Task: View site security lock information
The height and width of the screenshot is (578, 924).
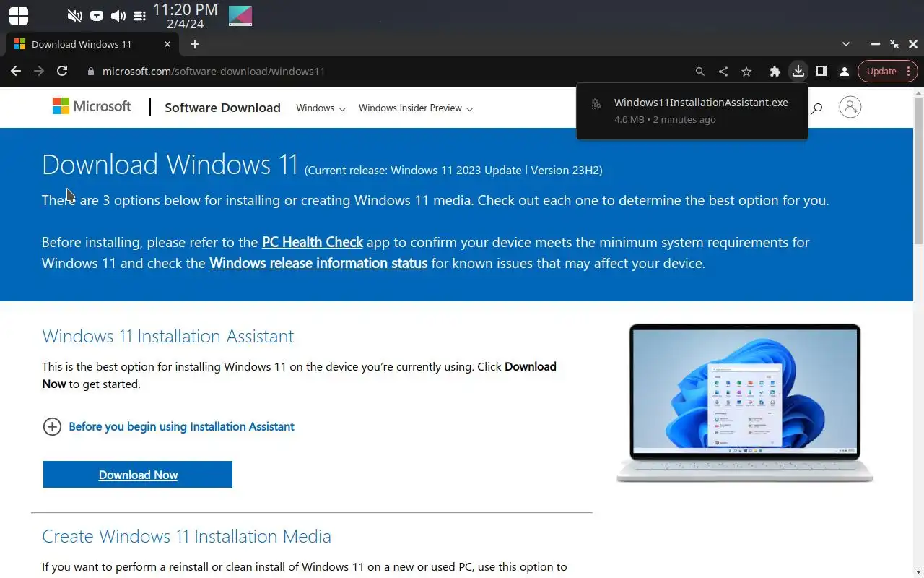Action: tap(91, 72)
